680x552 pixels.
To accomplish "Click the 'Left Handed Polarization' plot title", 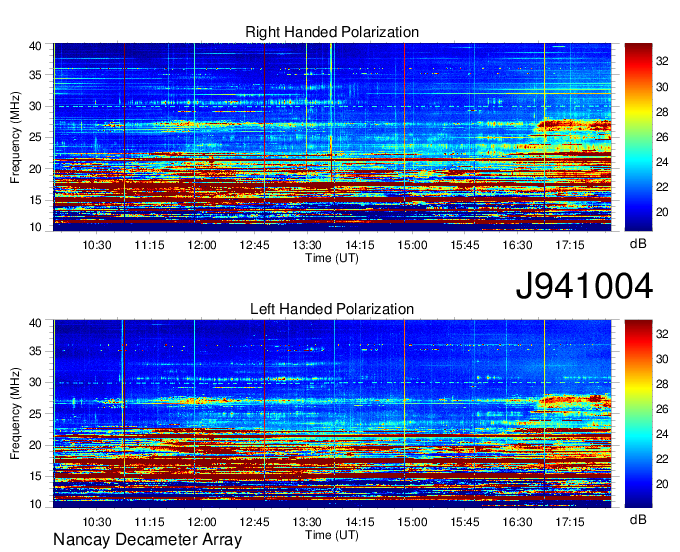I will (x=332, y=309).
